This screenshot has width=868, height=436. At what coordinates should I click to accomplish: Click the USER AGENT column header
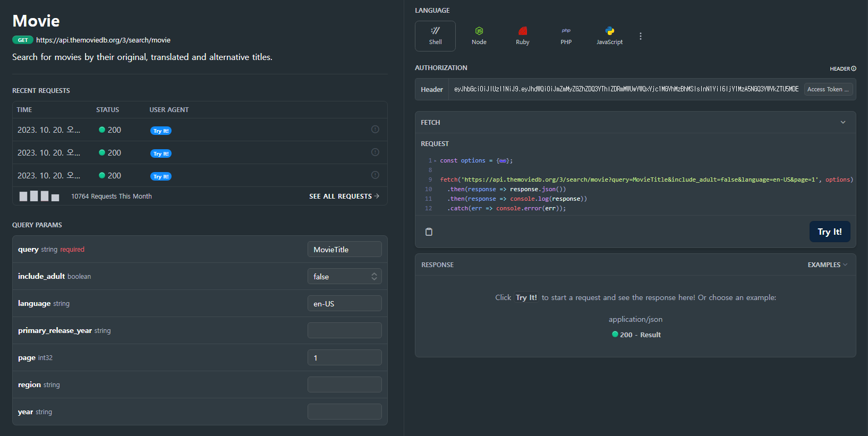click(169, 109)
